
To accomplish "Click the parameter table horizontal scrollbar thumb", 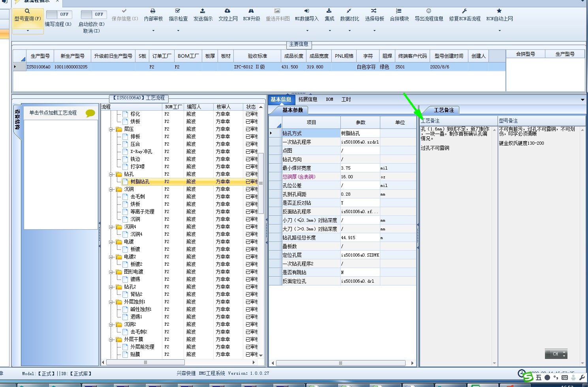I will [340, 363].
